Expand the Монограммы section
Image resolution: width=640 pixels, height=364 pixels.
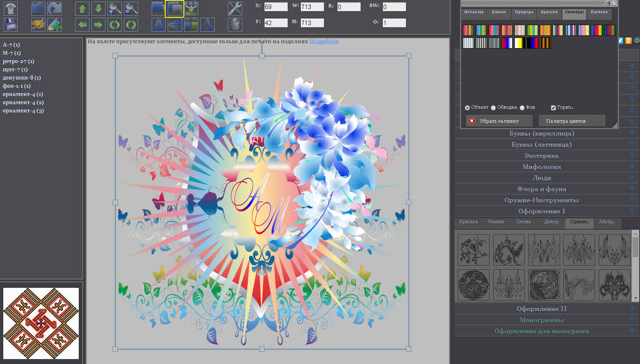pyautogui.click(x=547, y=320)
